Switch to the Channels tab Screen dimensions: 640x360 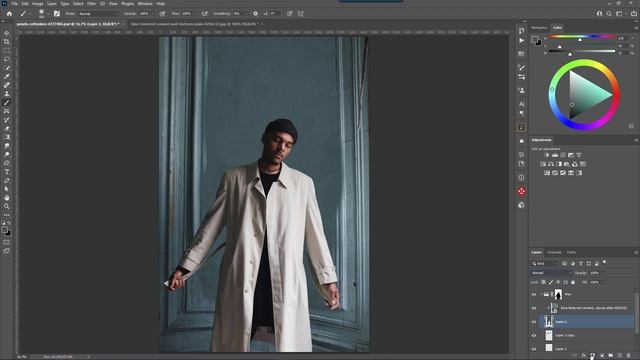[x=554, y=252]
